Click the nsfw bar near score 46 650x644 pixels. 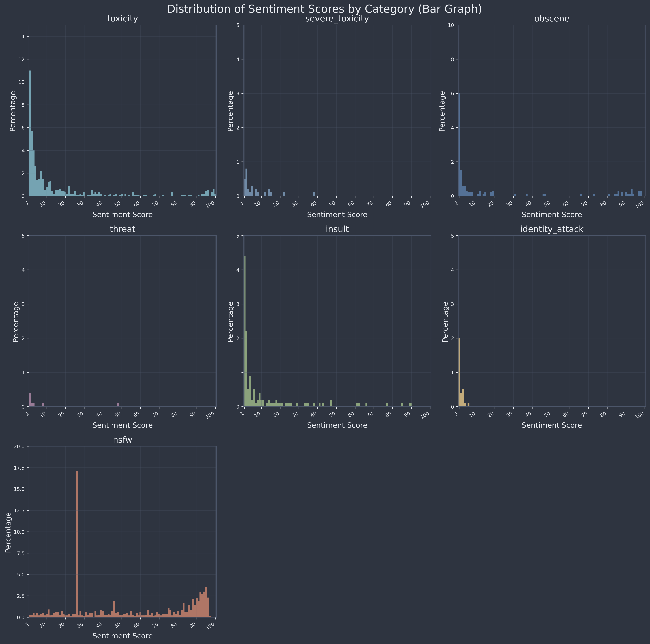pyautogui.click(x=114, y=609)
